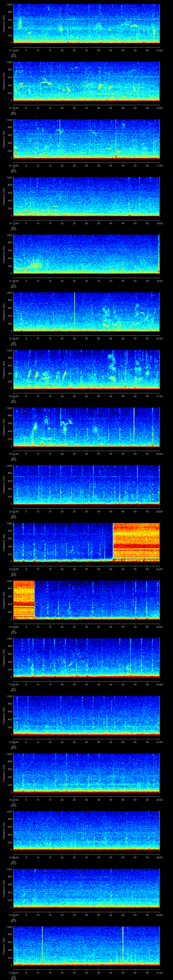The width and height of the screenshot is (173, 980).
Task: Select the '13:21:00' time axis label
Action: click(x=14, y=454)
